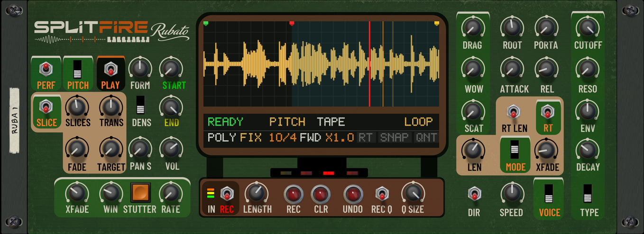Image resolution: width=644 pixels, height=234 pixels.
Task: Click the TAPE text in the display
Action: click(331, 122)
